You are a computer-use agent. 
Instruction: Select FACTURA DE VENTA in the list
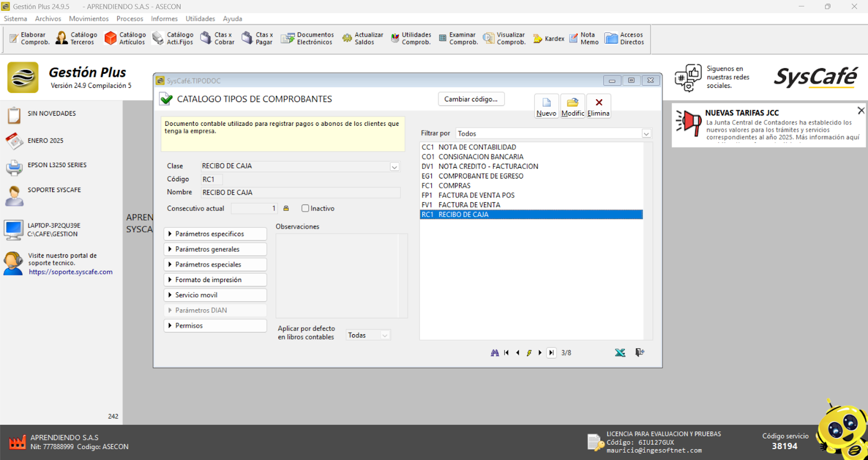[469, 205]
